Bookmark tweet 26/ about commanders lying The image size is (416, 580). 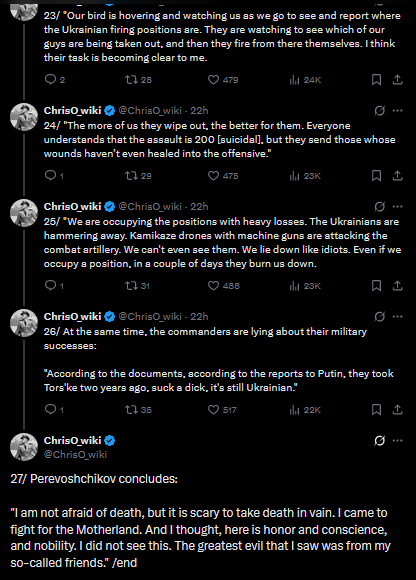pos(376,409)
